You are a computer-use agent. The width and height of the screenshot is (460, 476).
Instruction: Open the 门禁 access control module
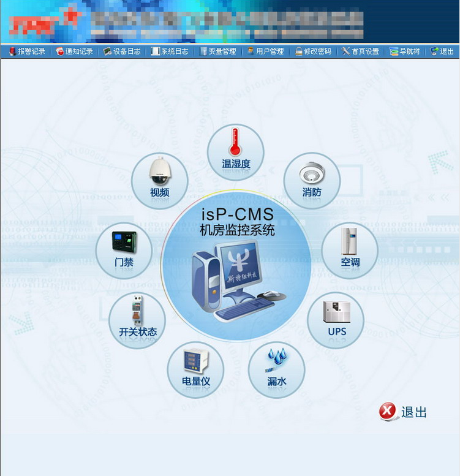(124, 249)
